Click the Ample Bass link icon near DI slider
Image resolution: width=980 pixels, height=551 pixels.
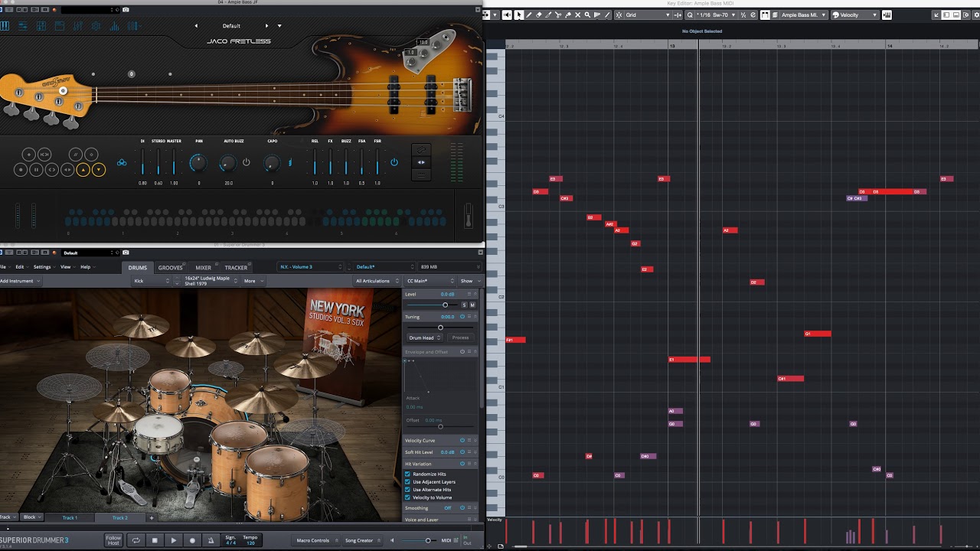(122, 162)
